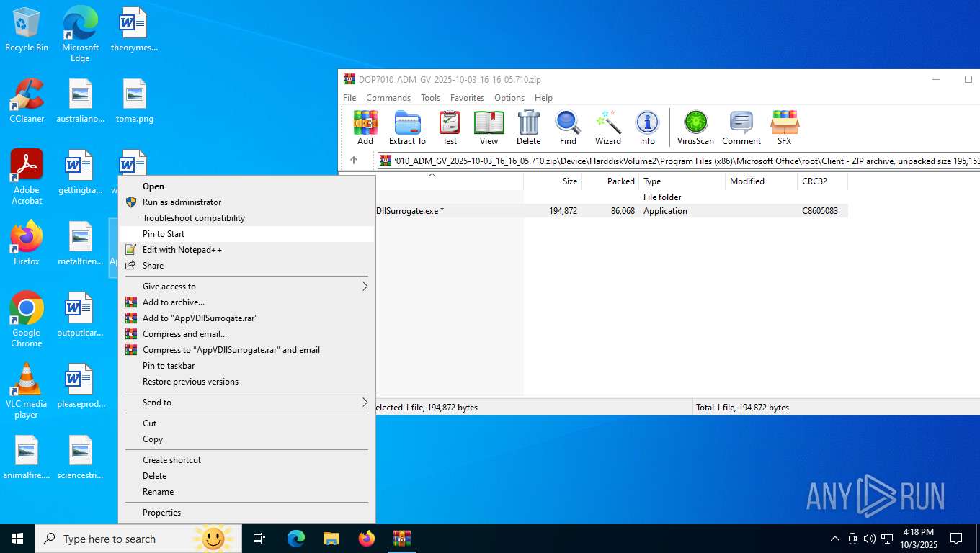
Task: Open the Wizard tool
Action: pos(607,128)
